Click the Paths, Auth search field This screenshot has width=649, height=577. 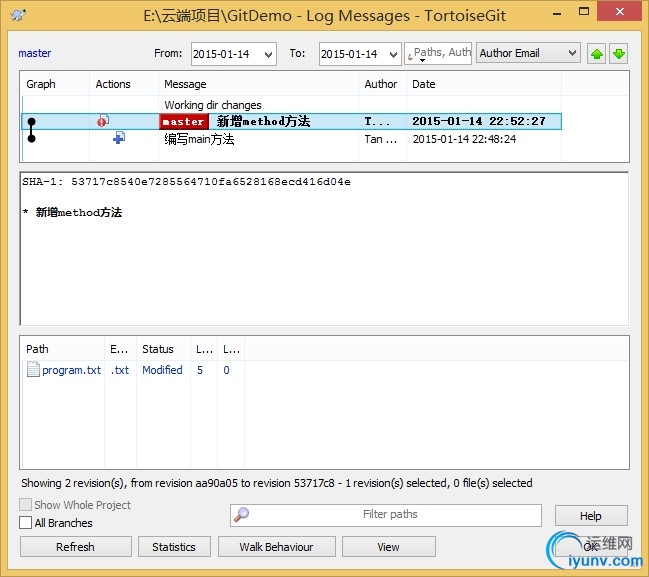(438, 53)
